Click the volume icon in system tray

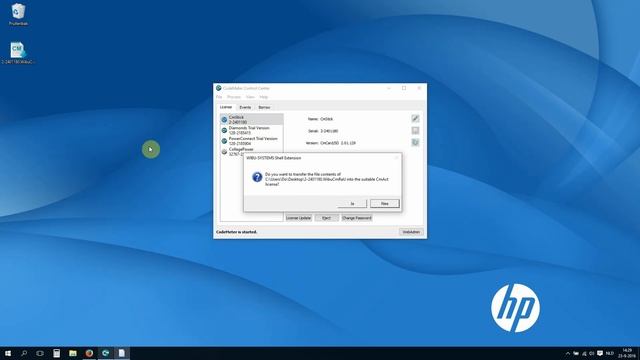point(592,353)
